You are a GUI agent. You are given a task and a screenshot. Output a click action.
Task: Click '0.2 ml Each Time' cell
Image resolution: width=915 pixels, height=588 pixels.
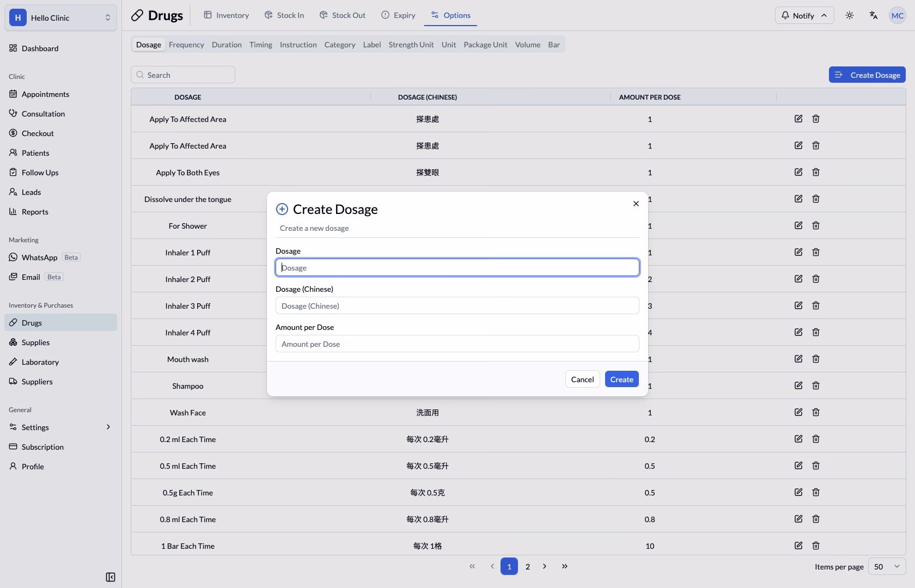point(188,439)
